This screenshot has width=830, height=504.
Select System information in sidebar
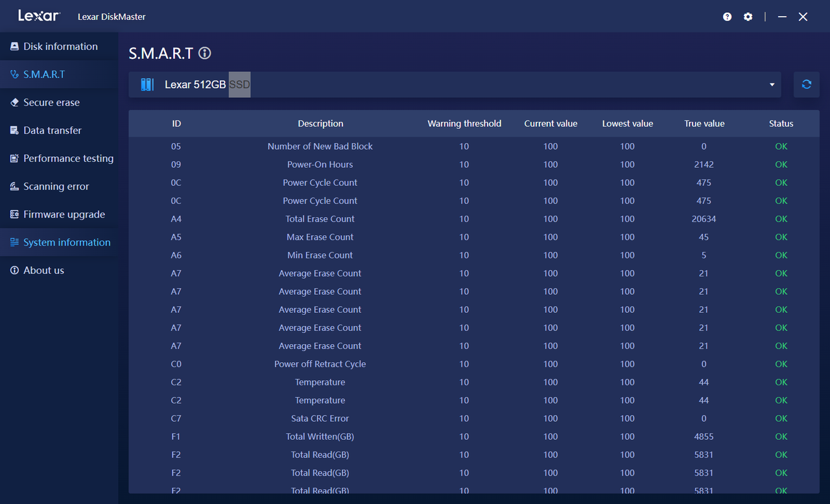[x=59, y=242]
